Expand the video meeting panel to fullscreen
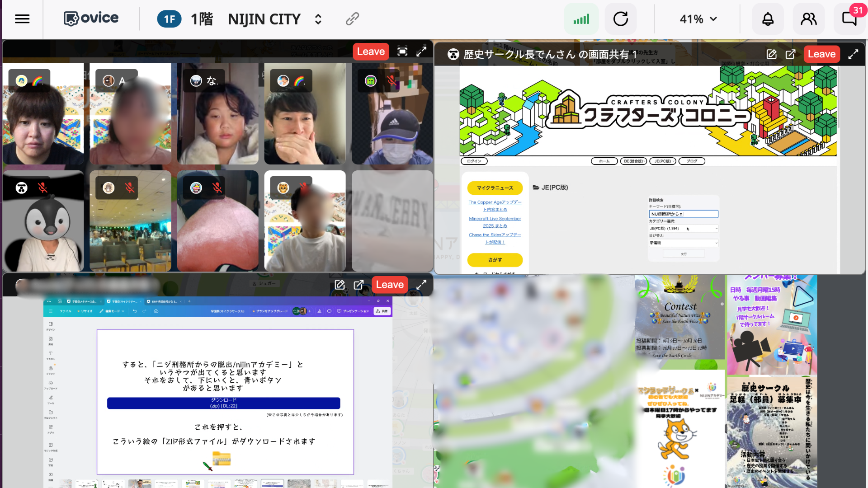The height and width of the screenshot is (488, 868). coord(421,52)
